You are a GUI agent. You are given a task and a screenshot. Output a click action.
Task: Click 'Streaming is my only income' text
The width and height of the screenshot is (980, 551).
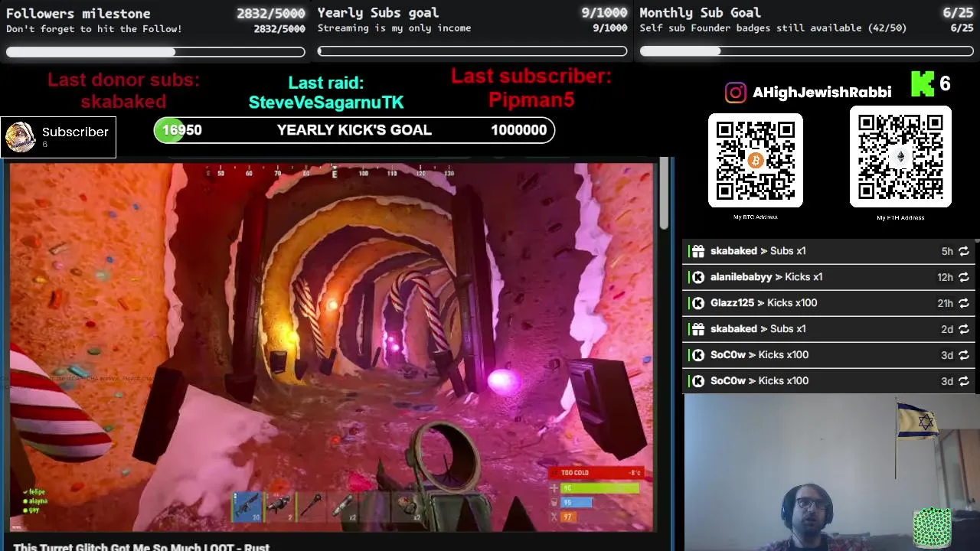pos(394,28)
